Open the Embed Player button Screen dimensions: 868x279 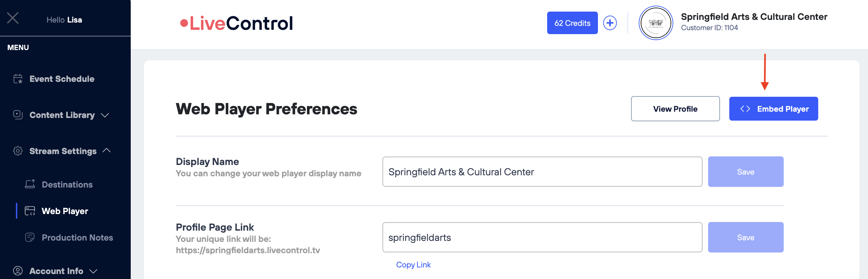click(773, 109)
